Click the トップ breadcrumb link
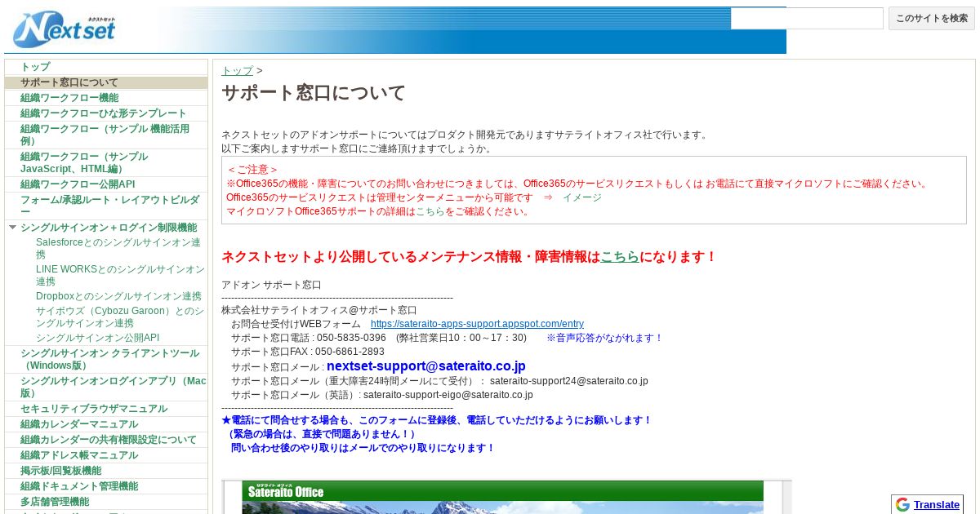Image resolution: width=980 pixels, height=514 pixels. pos(237,71)
